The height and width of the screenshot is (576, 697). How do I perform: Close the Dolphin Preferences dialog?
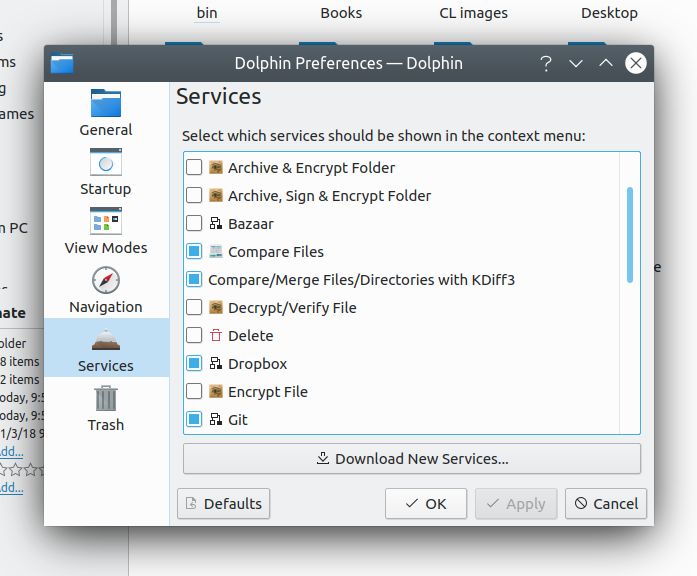click(x=636, y=64)
